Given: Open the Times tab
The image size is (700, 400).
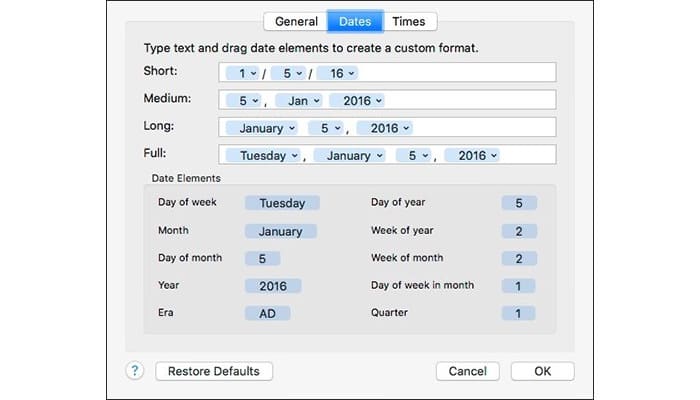Looking at the screenshot, I should pyautogui.click(x=409, y=21).
